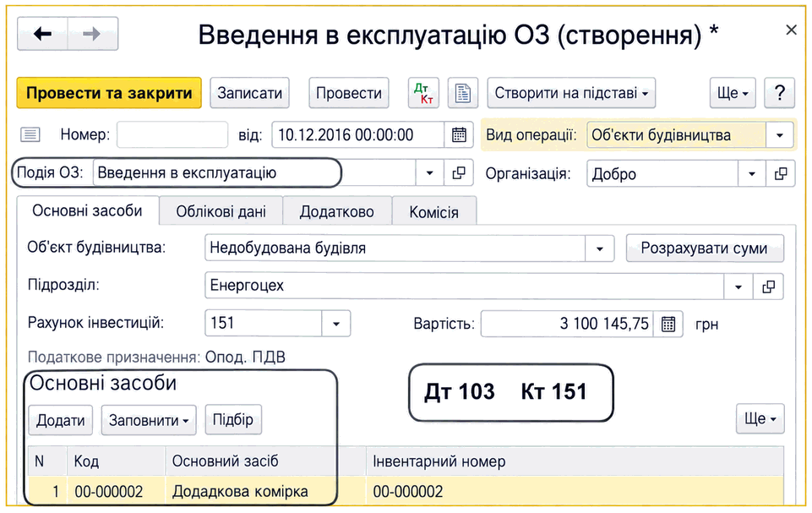The height and width of the screenshot is (513, 812).
Task: Select the N column header
Action: 47,461
